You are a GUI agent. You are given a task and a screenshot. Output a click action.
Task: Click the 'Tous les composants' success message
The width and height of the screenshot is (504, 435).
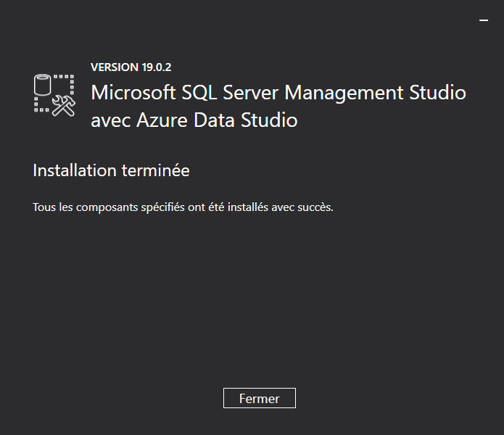(183, 207)
